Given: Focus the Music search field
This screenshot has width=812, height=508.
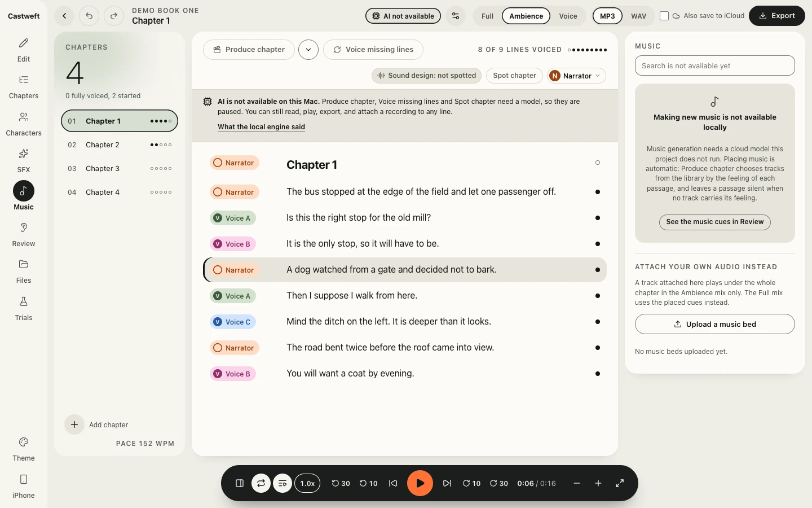Looking at the screenshot, I should [x=715, y=65].
